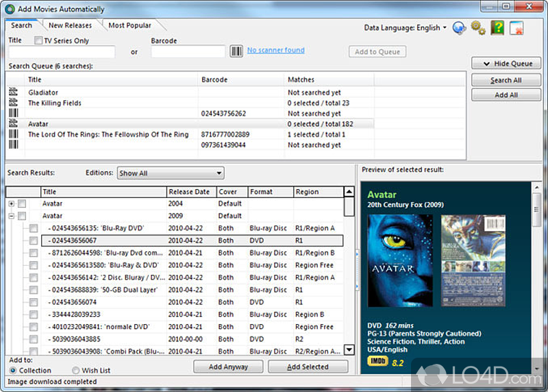Click the globe online search icon

(459, 27)
